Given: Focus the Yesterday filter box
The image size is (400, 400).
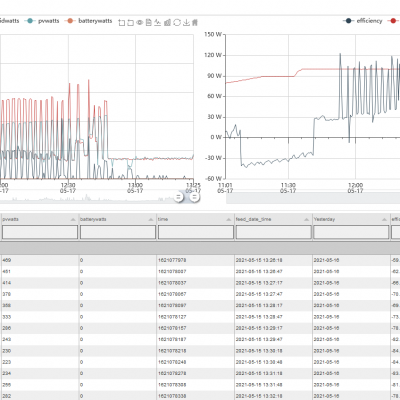Looking at the screenshot, I should click(351, 232).
